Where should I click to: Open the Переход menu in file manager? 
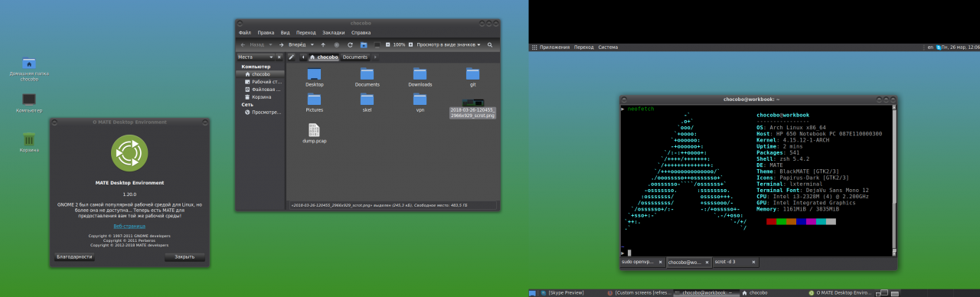pyautogui.click(x=306, y=33)
